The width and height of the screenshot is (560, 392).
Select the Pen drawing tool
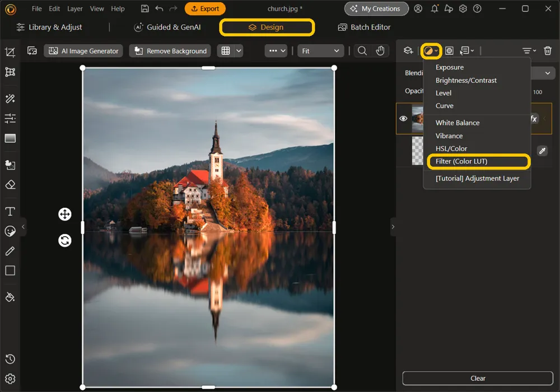10,251
